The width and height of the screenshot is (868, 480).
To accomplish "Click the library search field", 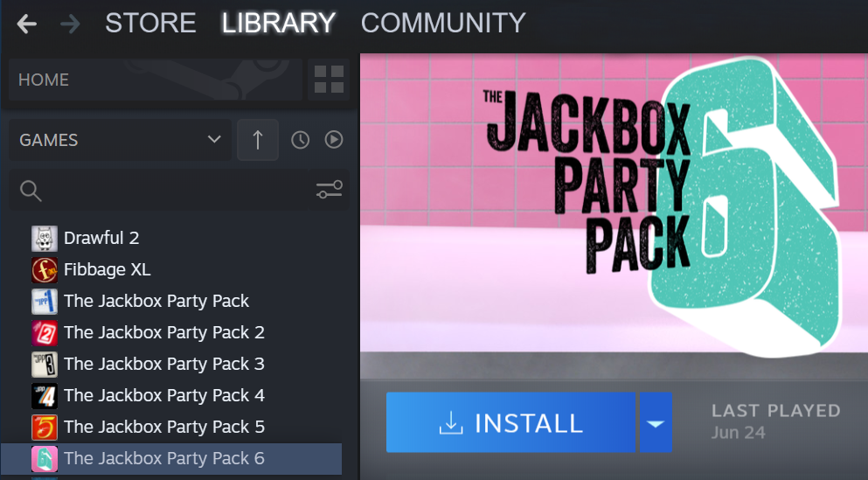I will tap(179, 190).
